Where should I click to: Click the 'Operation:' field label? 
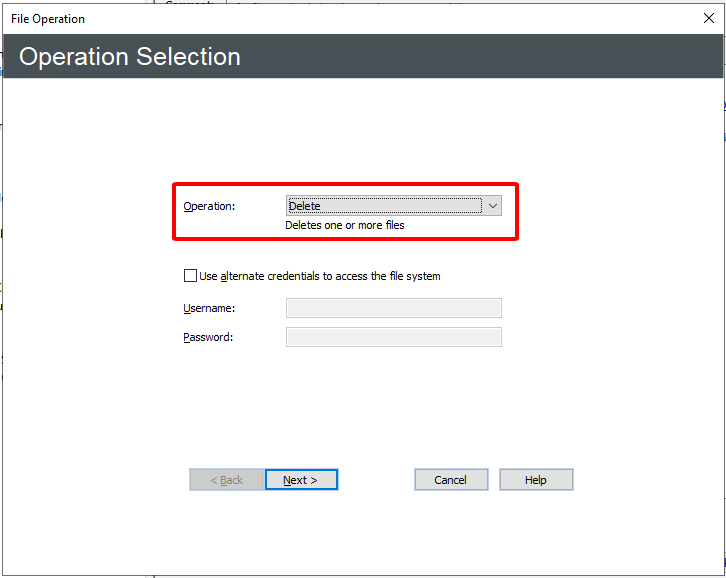(x=209, y=206)
